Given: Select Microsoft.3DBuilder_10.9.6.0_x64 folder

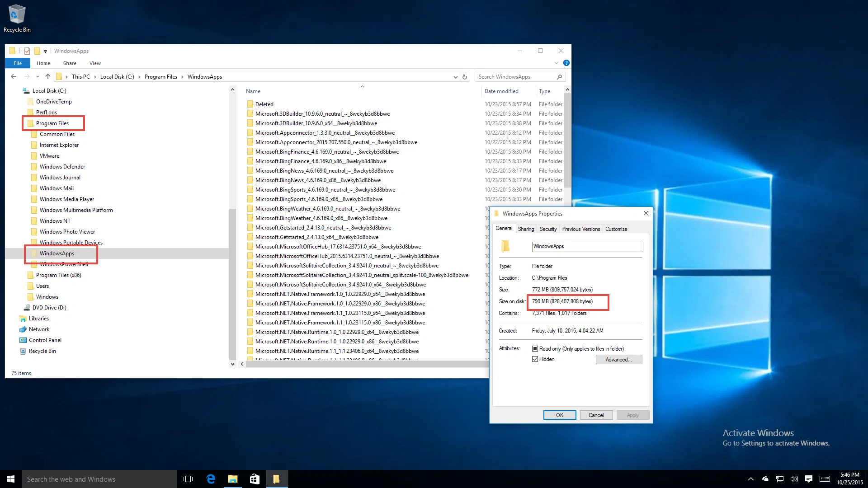Looking at the screenshot, I should coord(316,123).
